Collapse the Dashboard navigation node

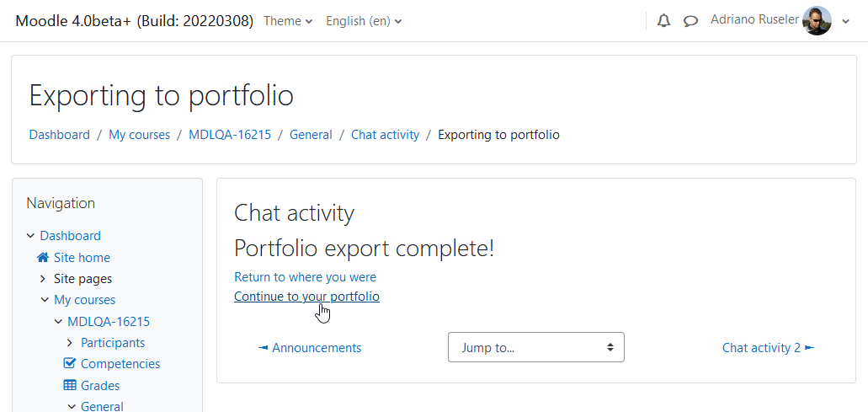coord(30,236)
